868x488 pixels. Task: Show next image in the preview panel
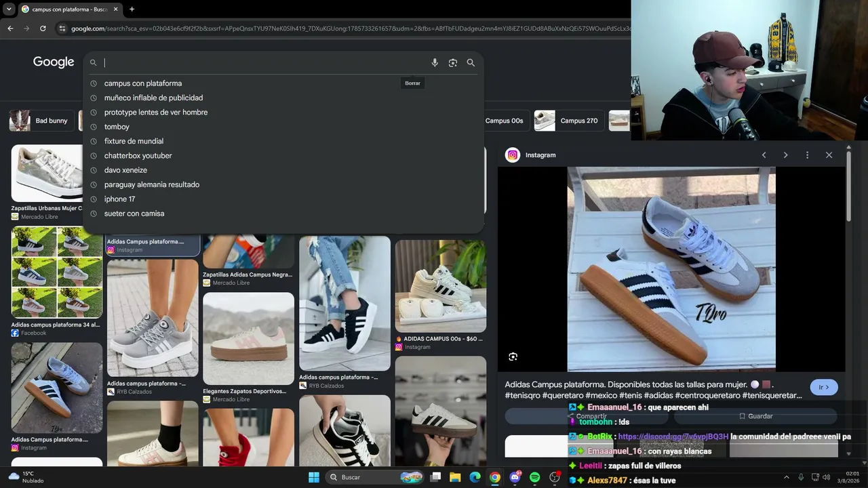[x=785, y=155]
